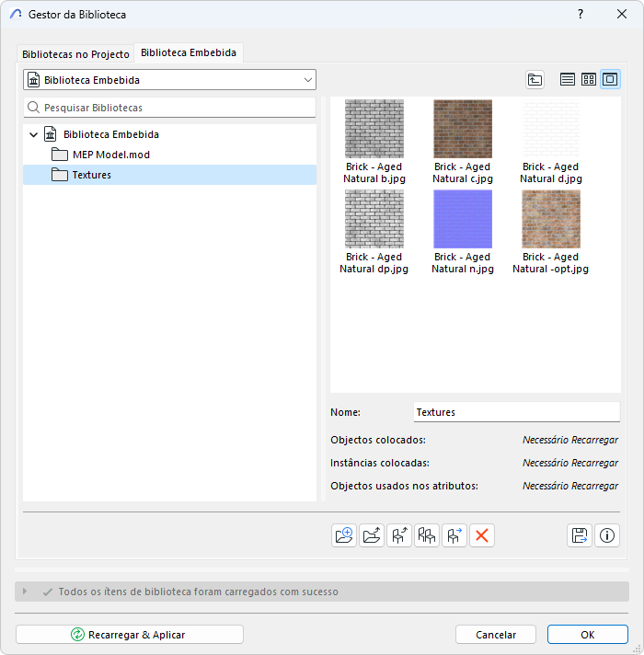Confirm with the OK button

(x=588, y=634)
